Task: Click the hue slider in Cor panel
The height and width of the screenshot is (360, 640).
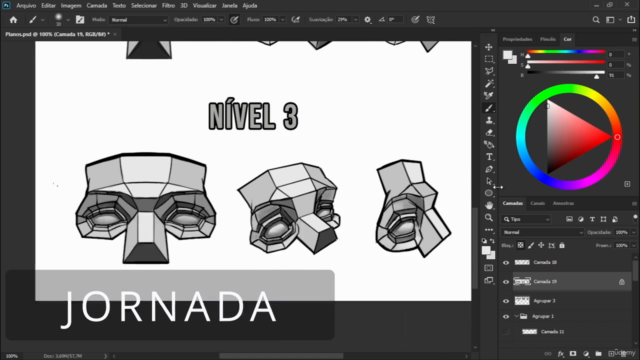Action: click(x=566, y=52)
